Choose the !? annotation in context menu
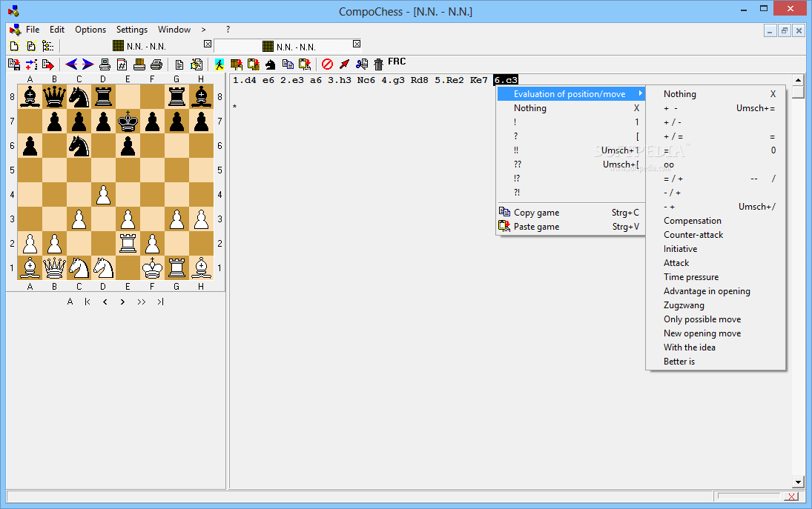Image resolution: width=812 pixels, height=509 pixels. click(571, 178)
